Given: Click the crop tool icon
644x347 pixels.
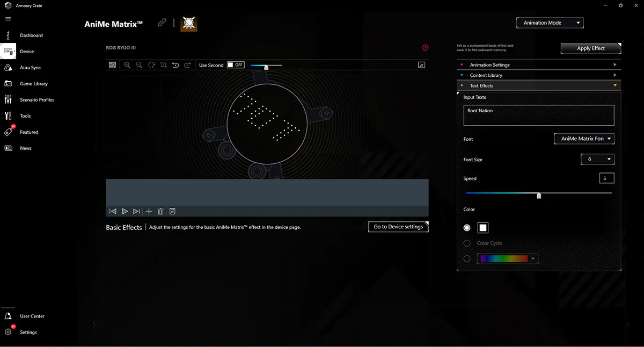Looking at the screenshot, I should click(163, 65).
